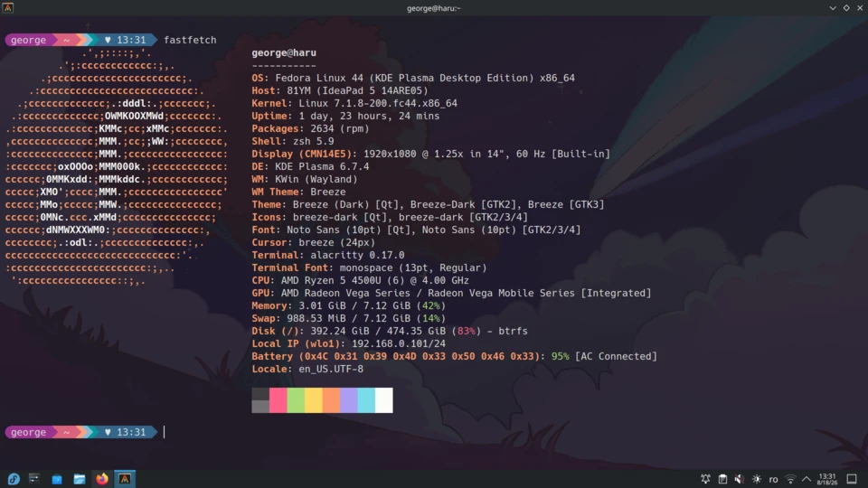Click the Swap line '988.53 MiB'
The image size is (868, 488).
349,319
